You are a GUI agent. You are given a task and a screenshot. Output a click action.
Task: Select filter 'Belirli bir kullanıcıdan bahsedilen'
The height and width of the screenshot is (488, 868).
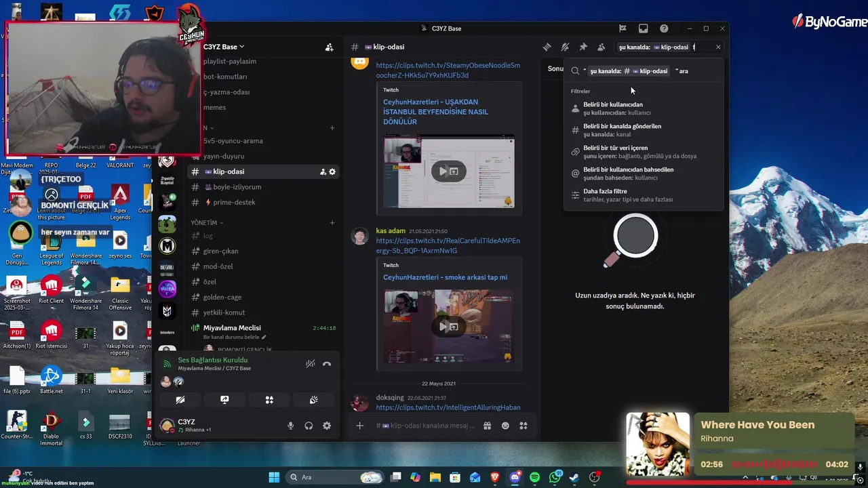pyautogui.click(x=644, y=174)
